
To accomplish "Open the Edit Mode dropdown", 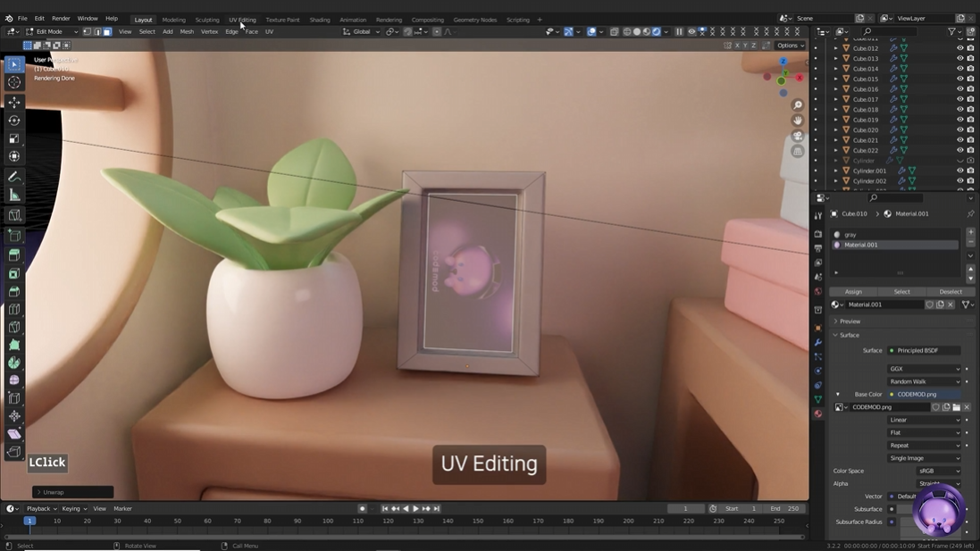I will click(x=53, y=31).
